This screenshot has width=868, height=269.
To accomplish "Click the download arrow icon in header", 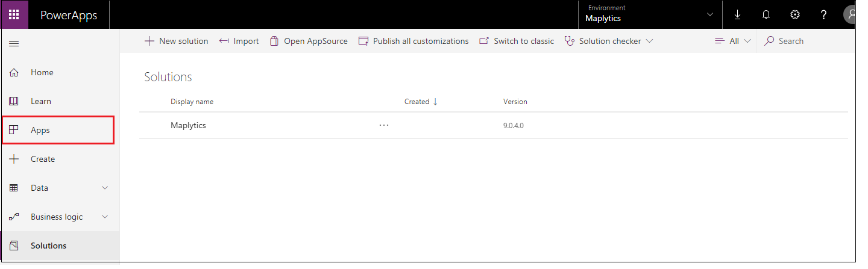I will coord(737,14).
